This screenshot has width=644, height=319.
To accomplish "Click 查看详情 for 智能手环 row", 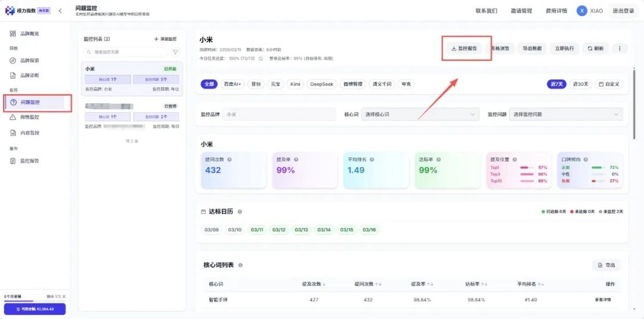I will pyautogui.click(x=602, y=300).
